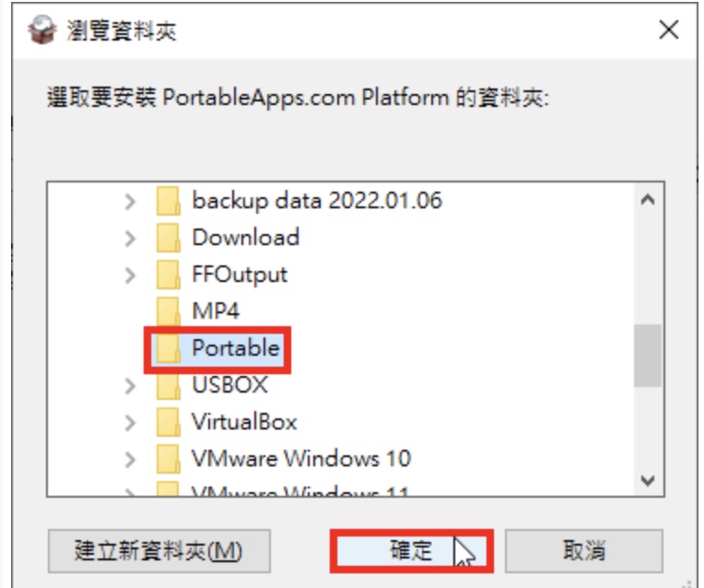Click the VMware Windows 10 folder icon
704x588 pixels.
[x=169, y=459]
